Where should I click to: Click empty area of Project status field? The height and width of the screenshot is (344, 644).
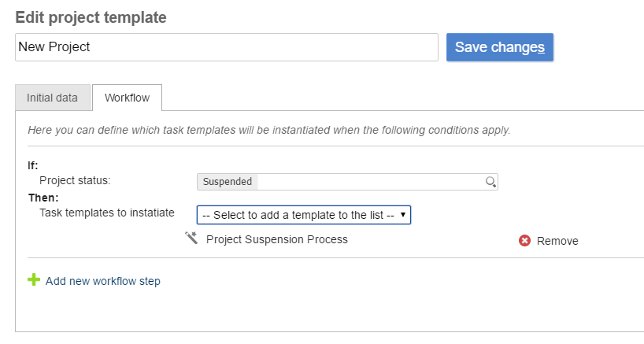tap(370, 182)
